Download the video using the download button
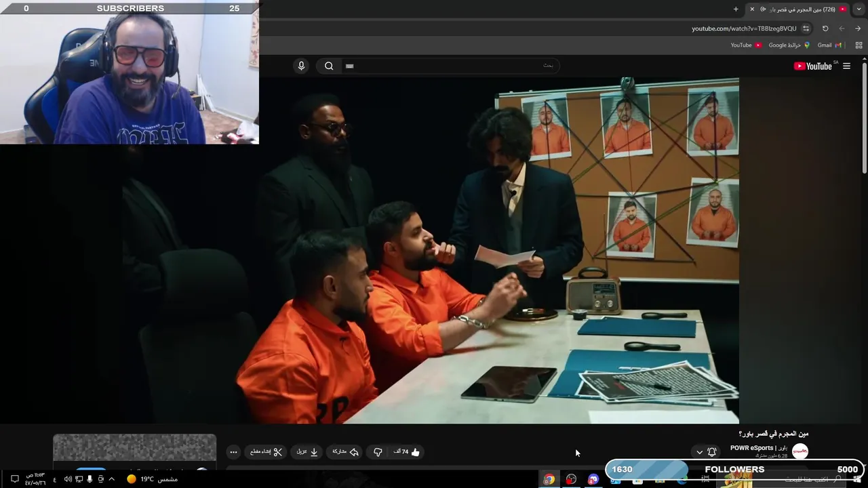Screen dimensions: 868x488 (x=307, y=452)
